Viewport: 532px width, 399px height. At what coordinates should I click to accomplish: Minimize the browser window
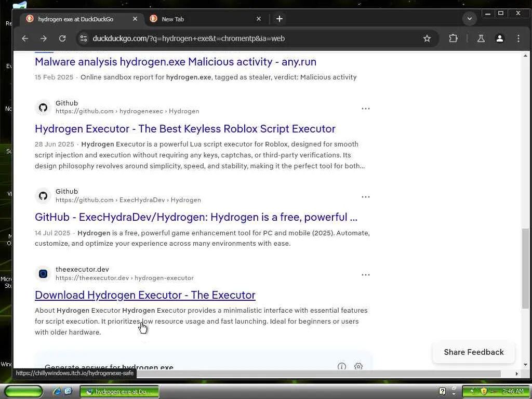(487, 14)
